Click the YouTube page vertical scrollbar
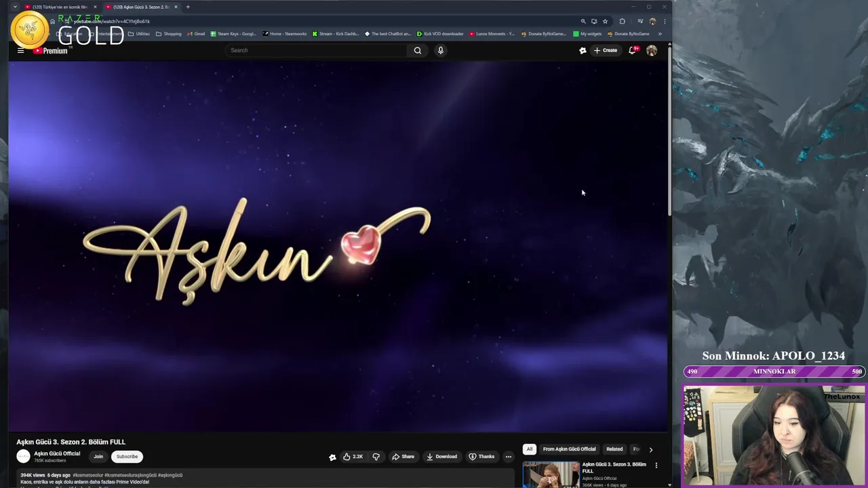The height and width of the screenshot is (488, 868). [x=669, y=130]
